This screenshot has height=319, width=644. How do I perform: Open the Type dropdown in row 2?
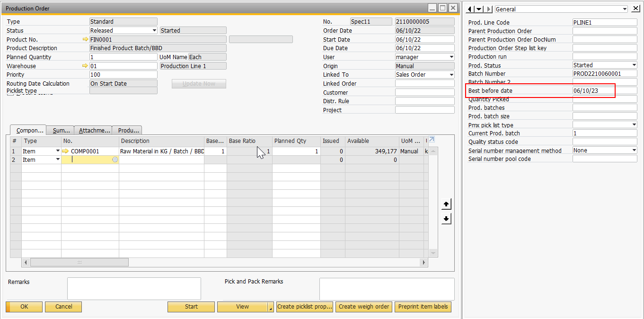pos(58,160)
